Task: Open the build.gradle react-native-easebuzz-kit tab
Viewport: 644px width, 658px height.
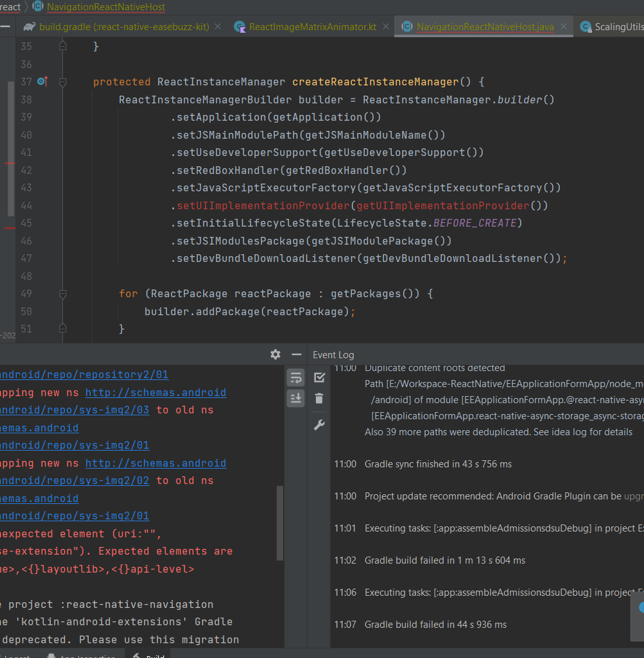Action: point(122,28)
